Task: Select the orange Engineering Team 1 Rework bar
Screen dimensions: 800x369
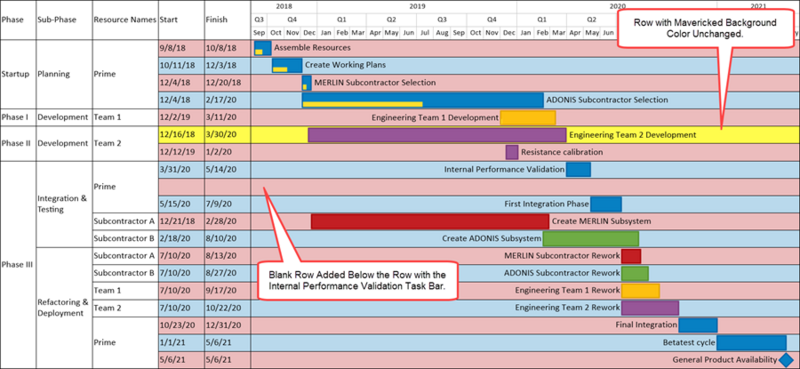Action: click(x=640, y=291)
